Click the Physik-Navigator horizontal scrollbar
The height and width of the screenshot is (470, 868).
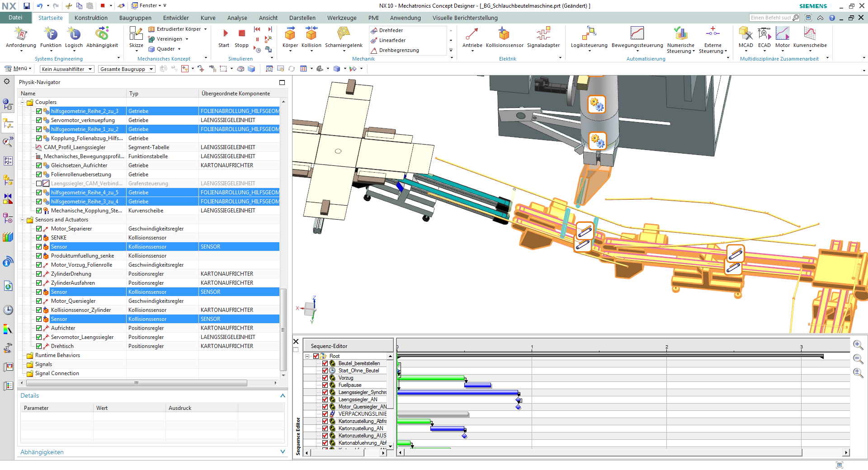pyautogui.click(x=137, y=383)
